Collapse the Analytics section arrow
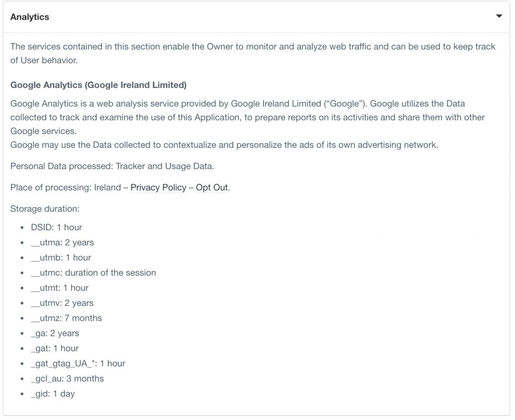The image size is (515, 420). click(499, 17)
